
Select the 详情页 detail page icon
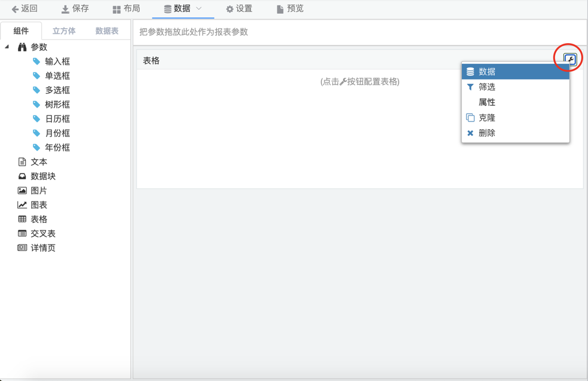click(x=22, y=248)
